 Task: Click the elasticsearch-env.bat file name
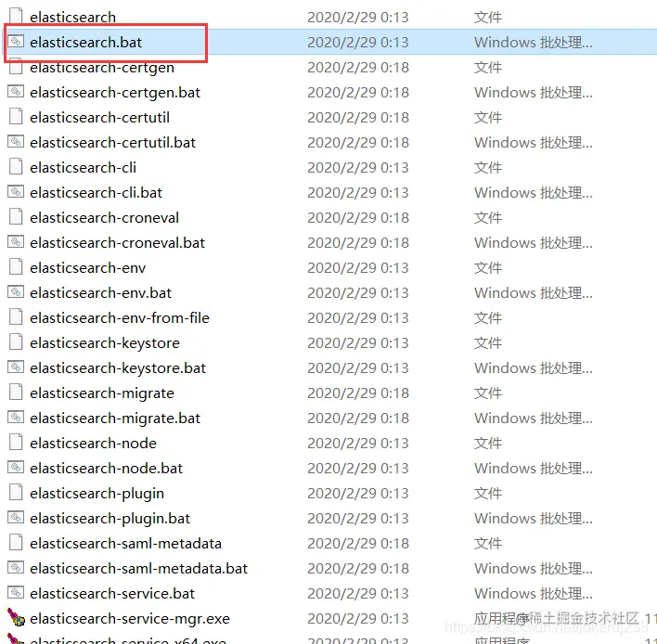tap(101, 293)
